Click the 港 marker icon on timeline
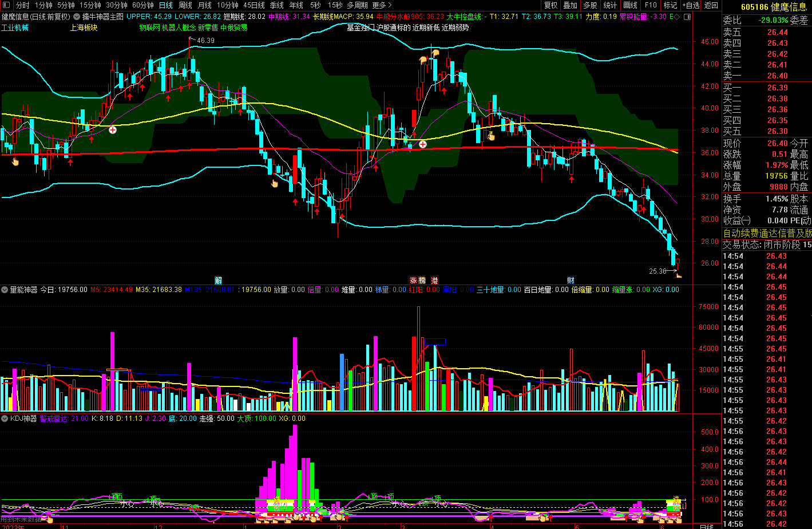This screenshot has width=812, height=529. point(434,280)
